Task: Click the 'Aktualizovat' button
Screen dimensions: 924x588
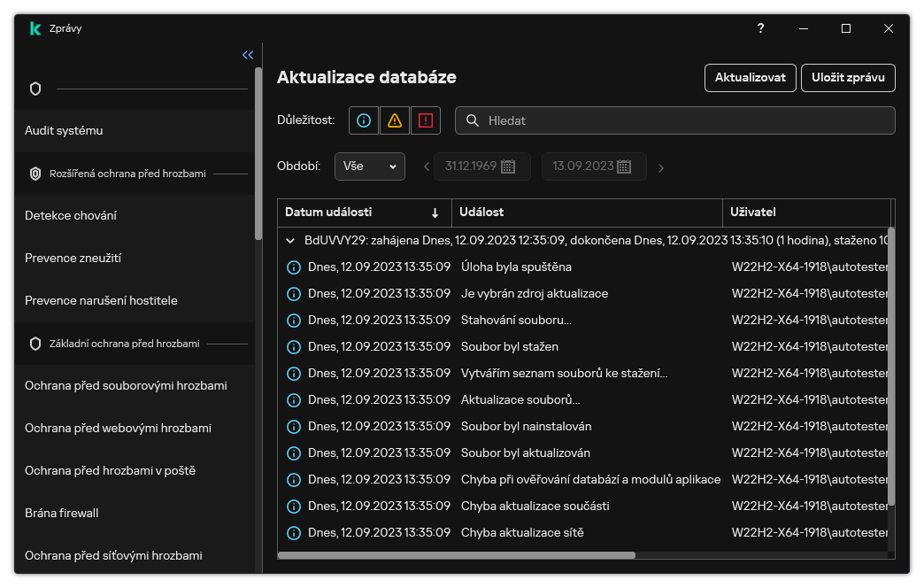Action: (x=751, y=78)
